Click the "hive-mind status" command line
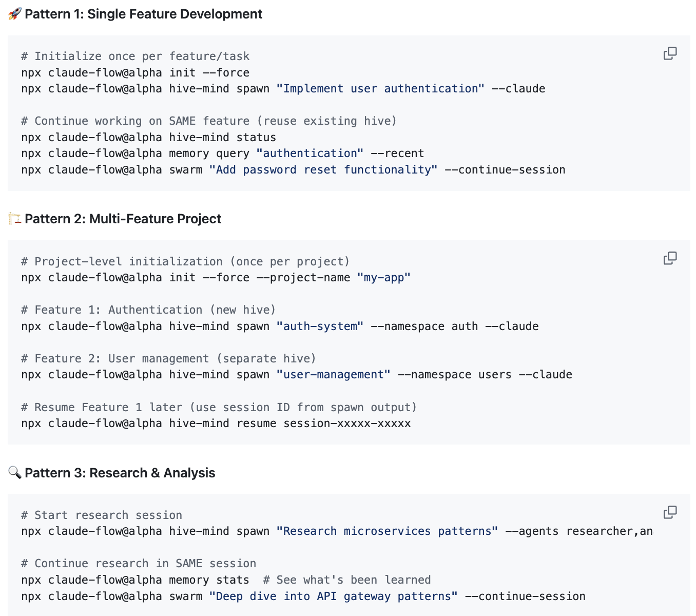Viewport: 696px width, 616px height. point(148,138)
